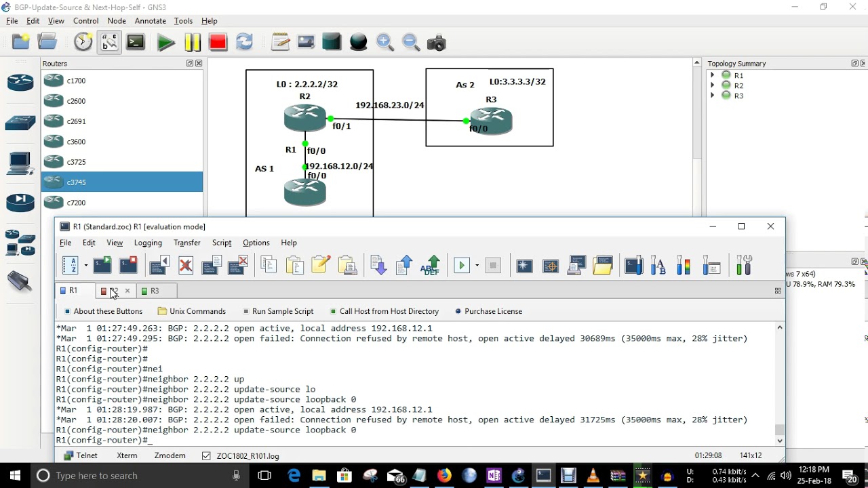The height and width of the screenshot is (488, 868).
Task: Browse end devices category in sidebar
Action: 20,163
